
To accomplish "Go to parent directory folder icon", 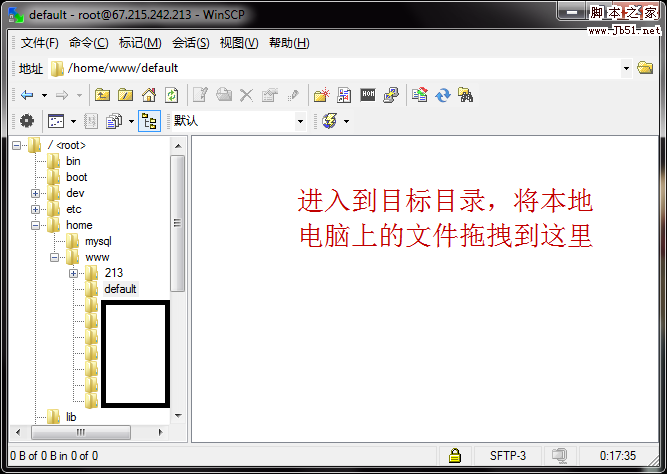I will [x=102, y=95].
